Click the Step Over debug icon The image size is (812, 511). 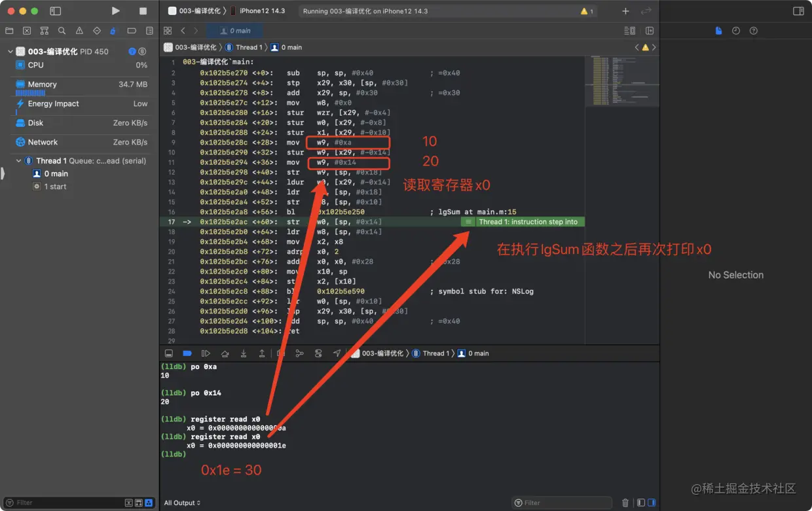[225, 353]
